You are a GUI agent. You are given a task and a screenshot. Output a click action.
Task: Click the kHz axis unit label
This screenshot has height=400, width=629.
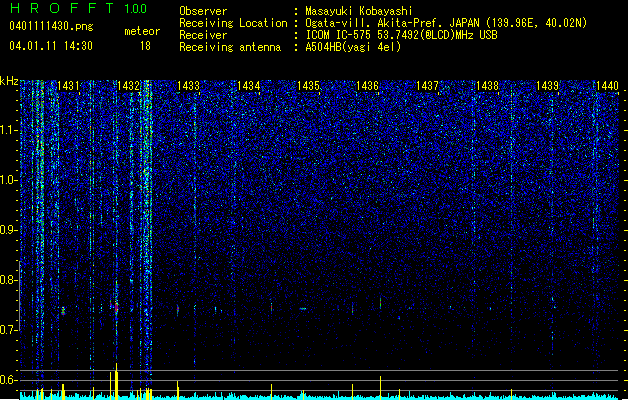coord(9,81)
